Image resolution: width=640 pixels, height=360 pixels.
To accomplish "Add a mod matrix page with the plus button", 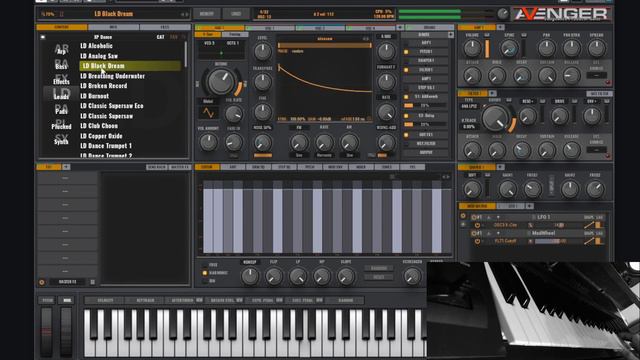I will [529, 206].
